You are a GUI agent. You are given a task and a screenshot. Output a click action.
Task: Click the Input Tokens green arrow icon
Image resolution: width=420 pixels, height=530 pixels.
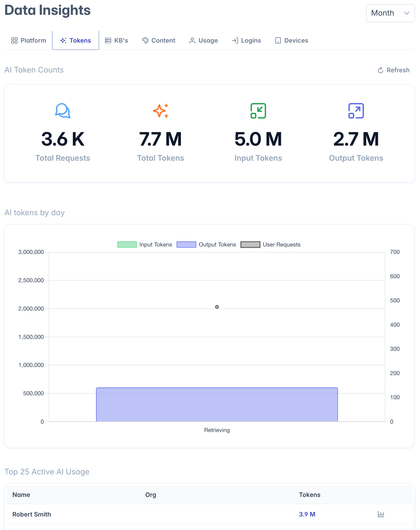258,111
